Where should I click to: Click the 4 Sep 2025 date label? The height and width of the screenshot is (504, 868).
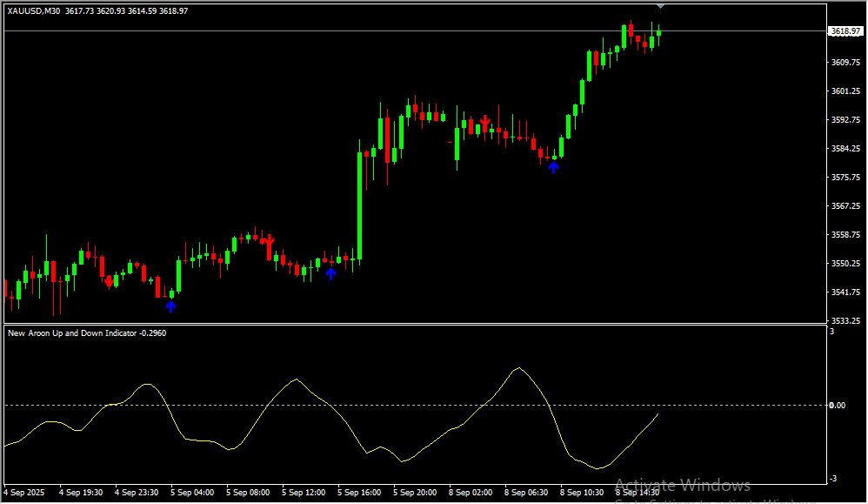pos(27,493)
